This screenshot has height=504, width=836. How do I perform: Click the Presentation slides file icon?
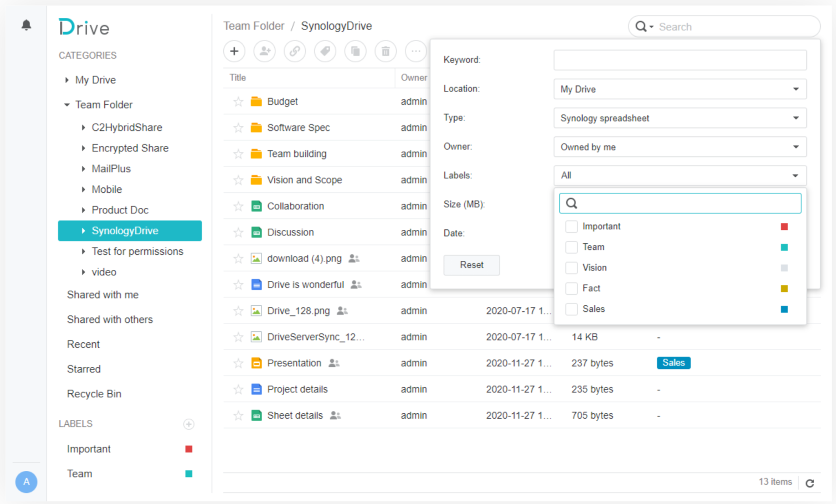click(256, 363)
